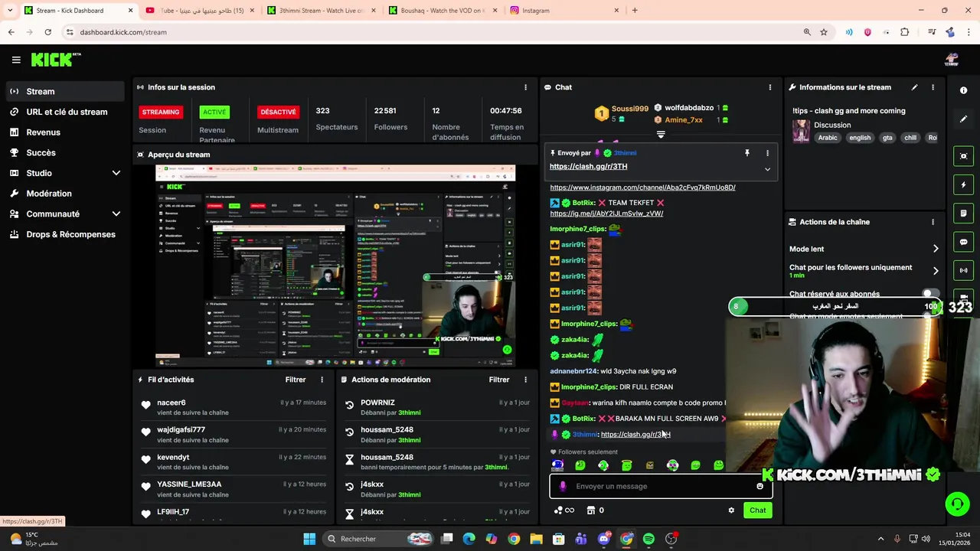Image resolution: width=980 pixels, height=551 pixels.
Task: Open Drops & Récompenses in sidebar
Action: (x=64, y=234)
